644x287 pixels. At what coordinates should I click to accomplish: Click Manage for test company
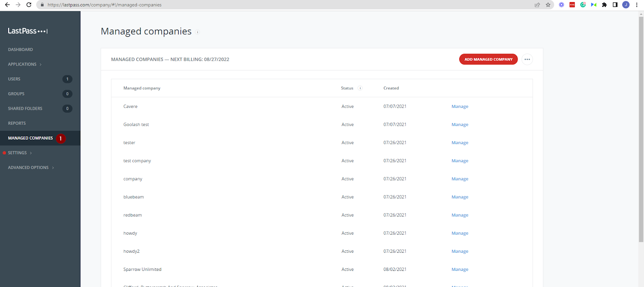coord(460,161)
